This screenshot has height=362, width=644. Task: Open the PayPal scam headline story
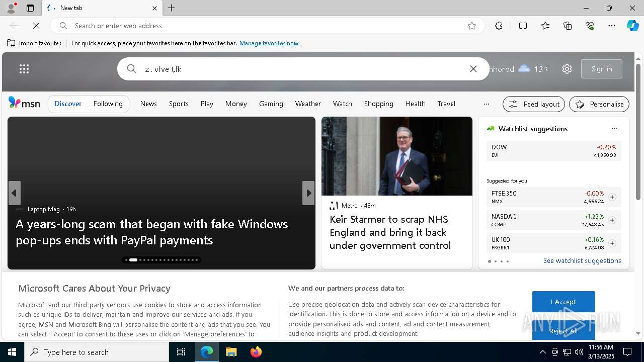pyautogui.click(x=152, y=232)
